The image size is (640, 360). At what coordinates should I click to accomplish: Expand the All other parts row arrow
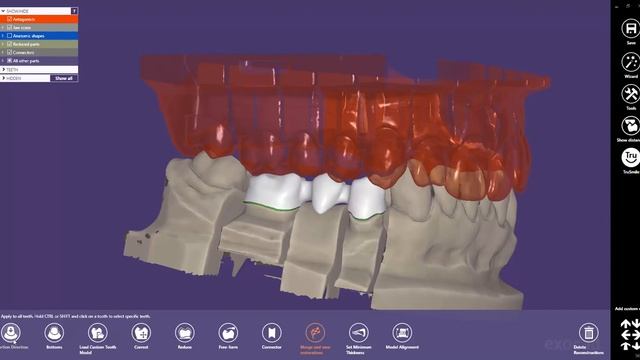3,60
